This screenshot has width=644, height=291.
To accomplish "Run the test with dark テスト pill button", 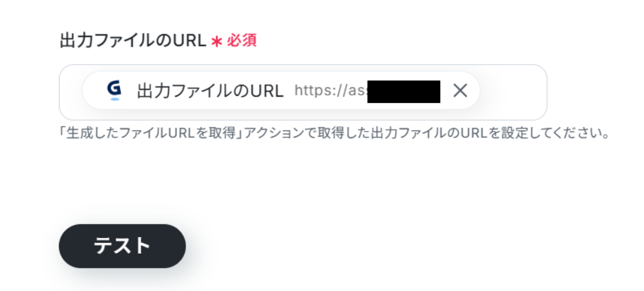I will [x=122, y=246].
